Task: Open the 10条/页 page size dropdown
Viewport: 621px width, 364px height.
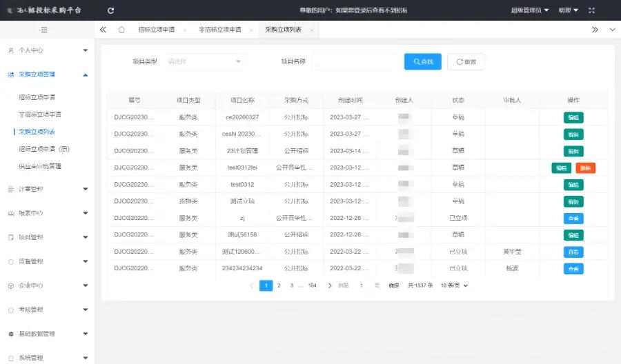Action: pyautogui.click(x=454, y=285)
